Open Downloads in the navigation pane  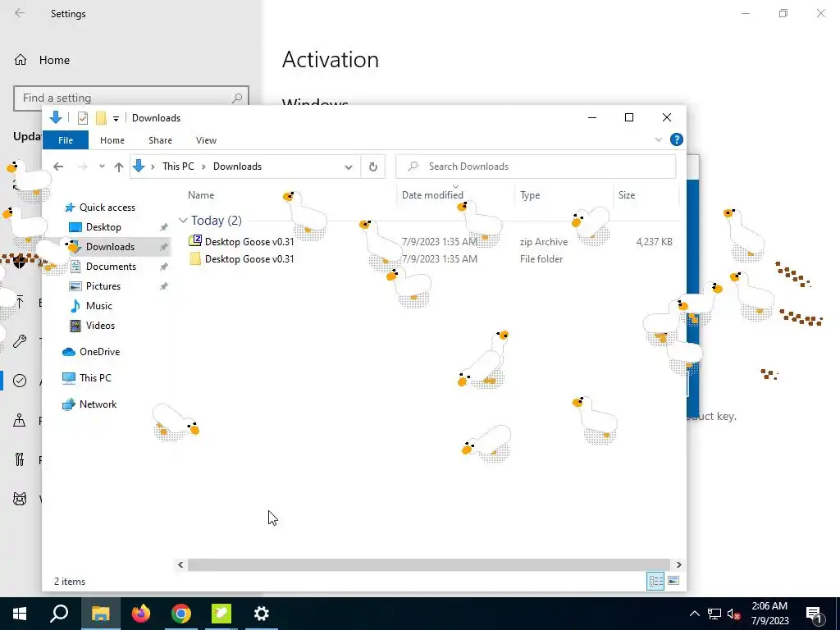(111, 247)
